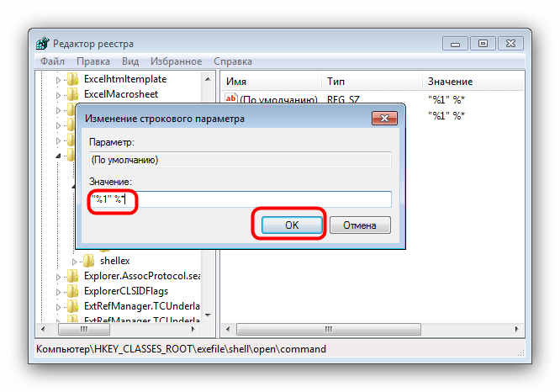Click the Параметр field showing (По умолчанию)
Screen dimensions: 560x392
click(x=240, y=160)
